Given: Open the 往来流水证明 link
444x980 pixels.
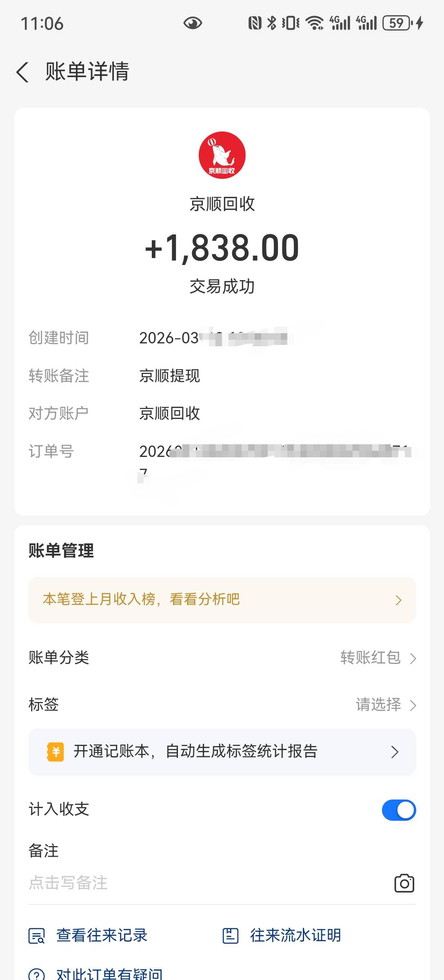Looking at the screenshot, I should [295, 935].
